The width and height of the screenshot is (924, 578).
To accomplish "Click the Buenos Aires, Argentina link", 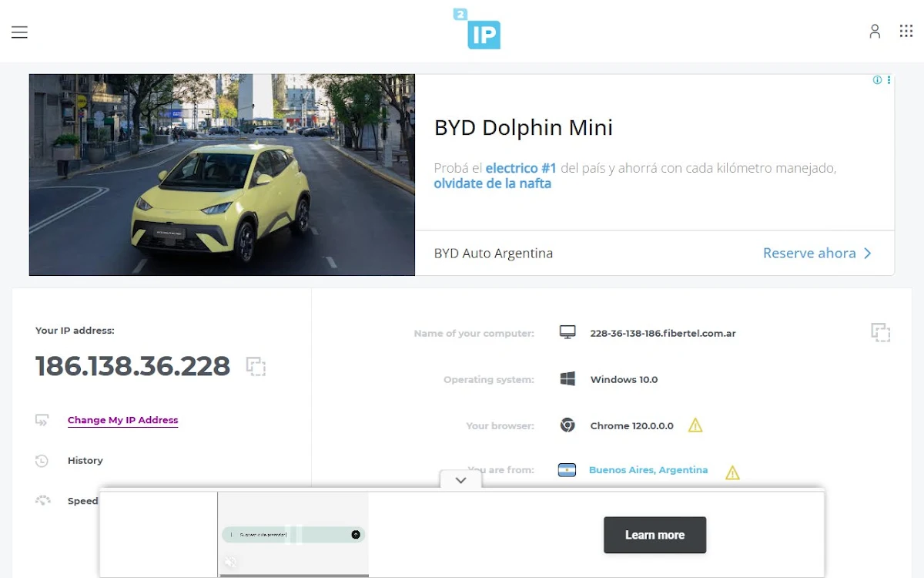I will 648,470.
